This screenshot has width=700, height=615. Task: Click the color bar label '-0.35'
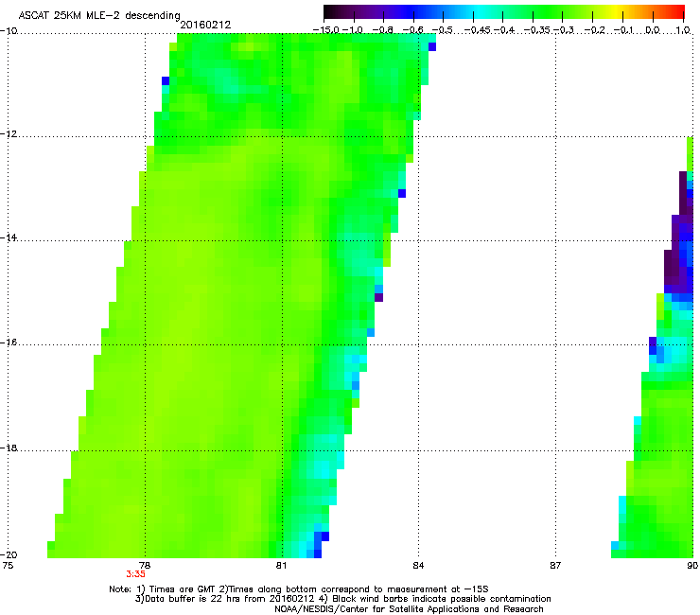coord(537,30)
